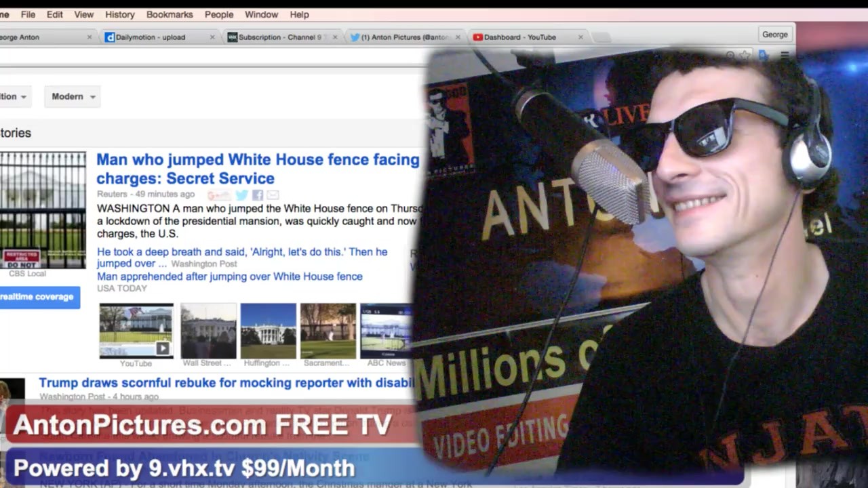Close the Dailymotion upload tab

click(212, 37)
